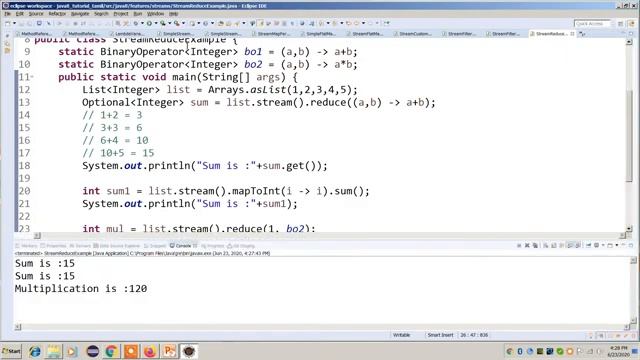
Task: Click the New Java Class icon
Action: [205, 24]
